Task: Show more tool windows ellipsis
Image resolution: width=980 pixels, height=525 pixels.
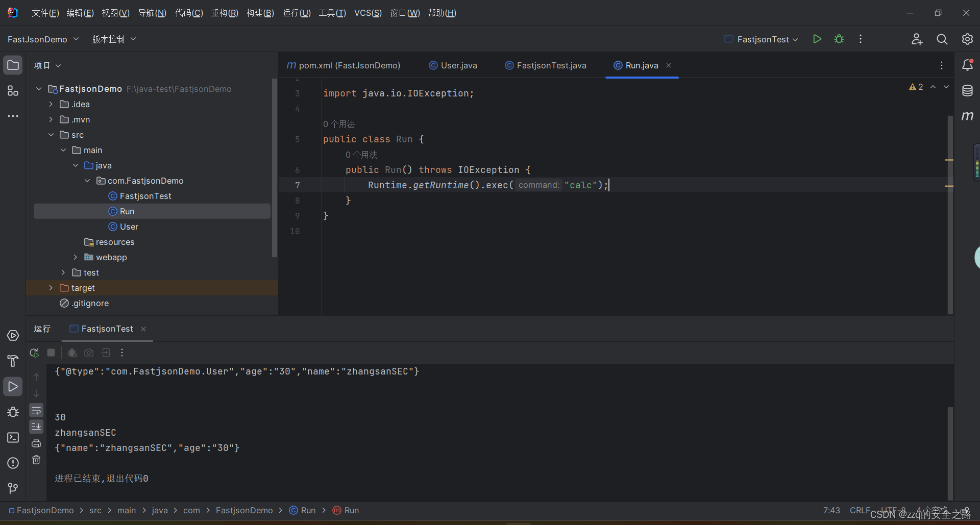Action: click(13, 116)
